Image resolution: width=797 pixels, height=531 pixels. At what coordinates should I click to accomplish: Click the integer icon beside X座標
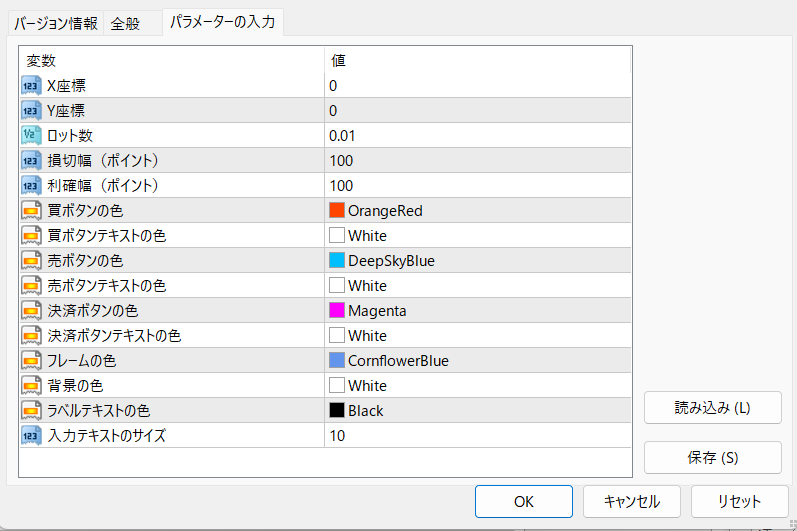click(x=30, y=86)
